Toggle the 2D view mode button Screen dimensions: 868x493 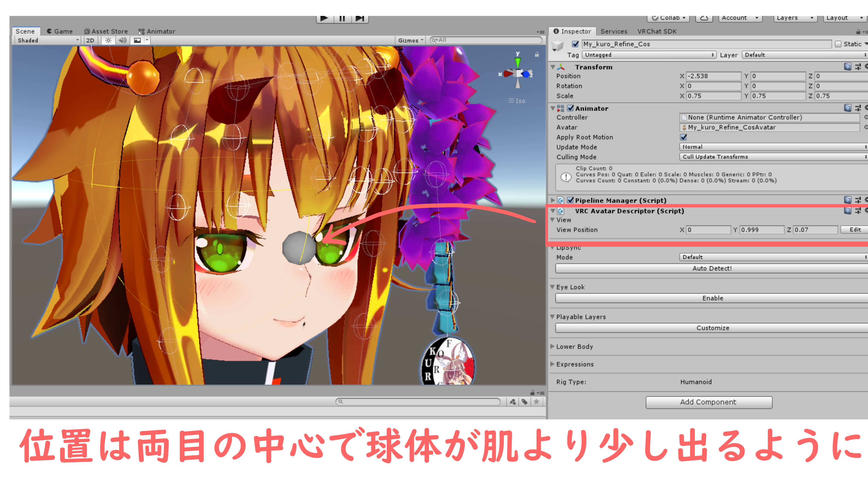click(x=90, y=40)
